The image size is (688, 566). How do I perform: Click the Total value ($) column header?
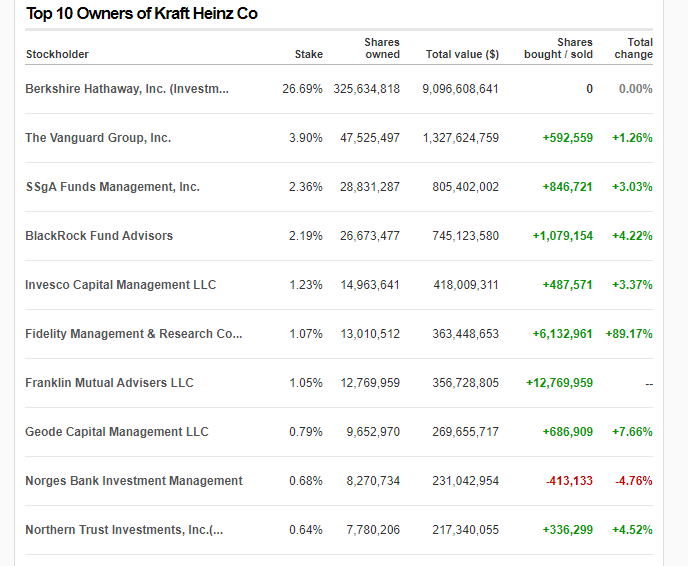point(462,54)
